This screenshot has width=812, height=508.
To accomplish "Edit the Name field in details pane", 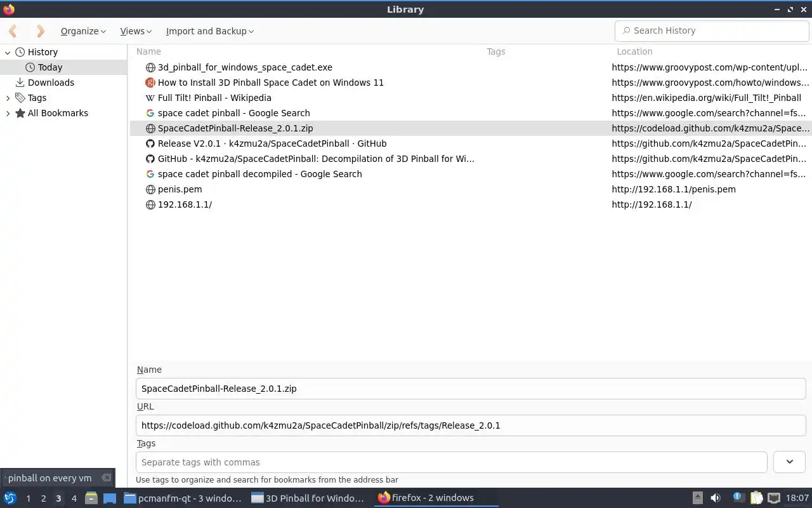I will (471, 389).
